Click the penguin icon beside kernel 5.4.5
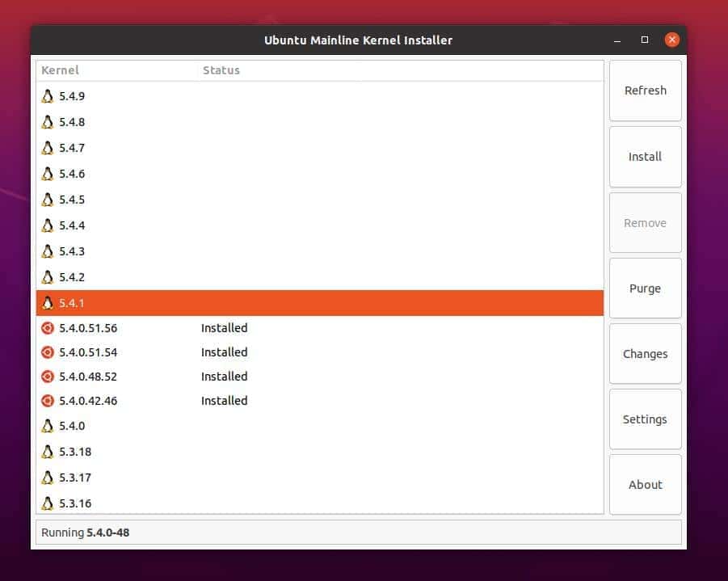The image size is (728, 581). pyautogui.click(x=48, y=200)
